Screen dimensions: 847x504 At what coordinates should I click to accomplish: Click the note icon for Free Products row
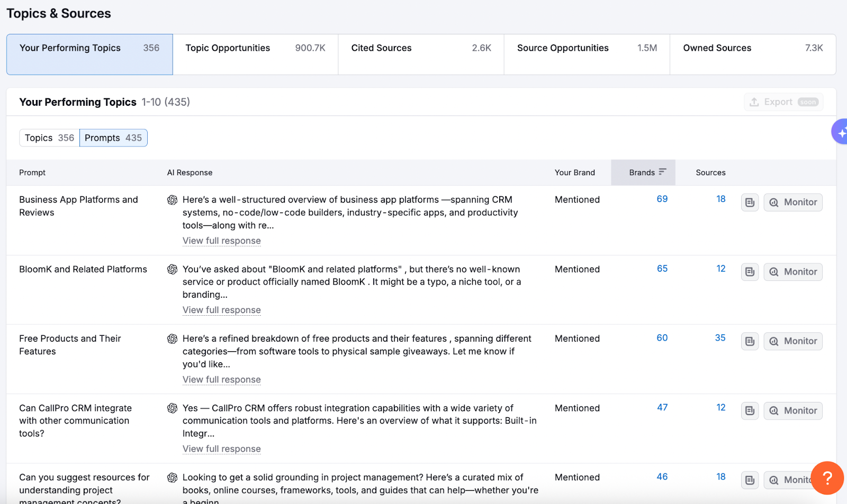coord(750,342)
